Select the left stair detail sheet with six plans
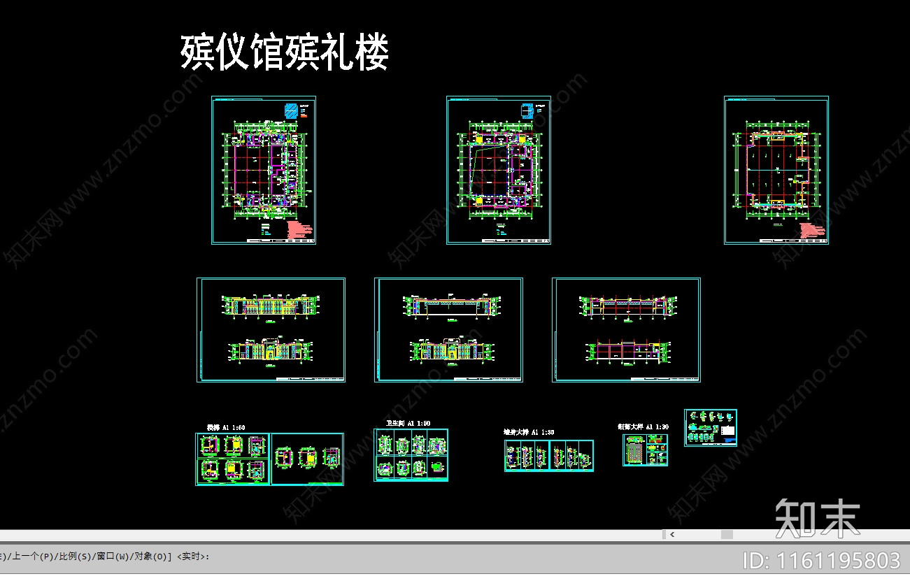 pyautogui.click(x=233, y=459)
